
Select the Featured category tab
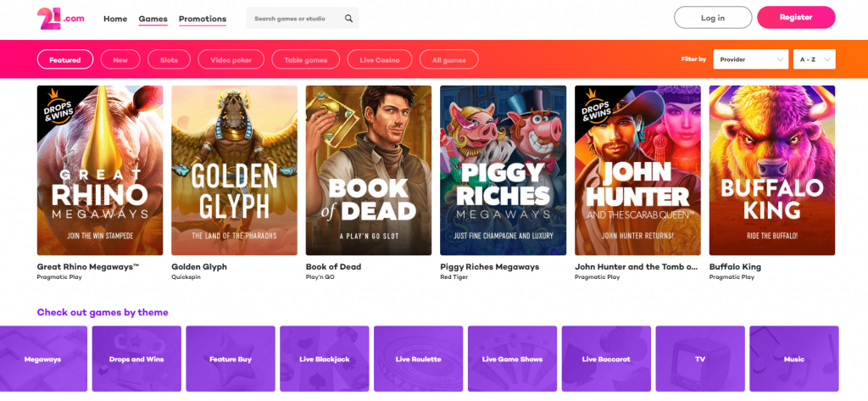point(65,60)
